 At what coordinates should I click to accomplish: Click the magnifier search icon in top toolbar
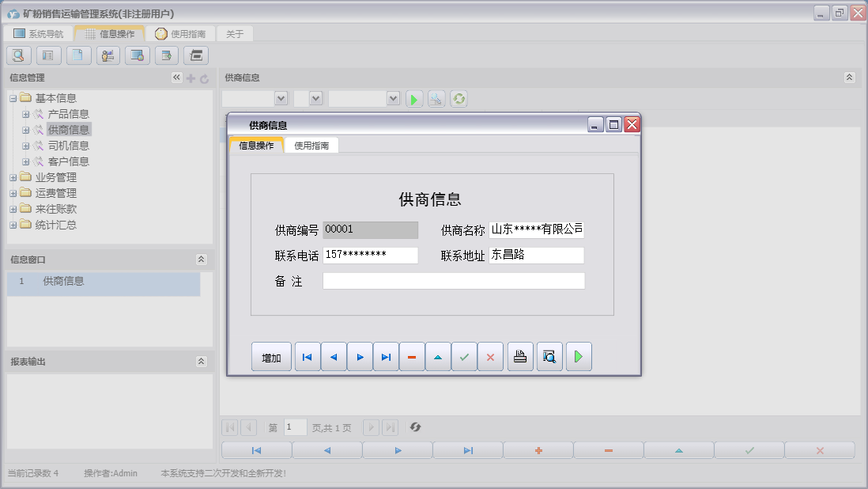click(19, 55)
